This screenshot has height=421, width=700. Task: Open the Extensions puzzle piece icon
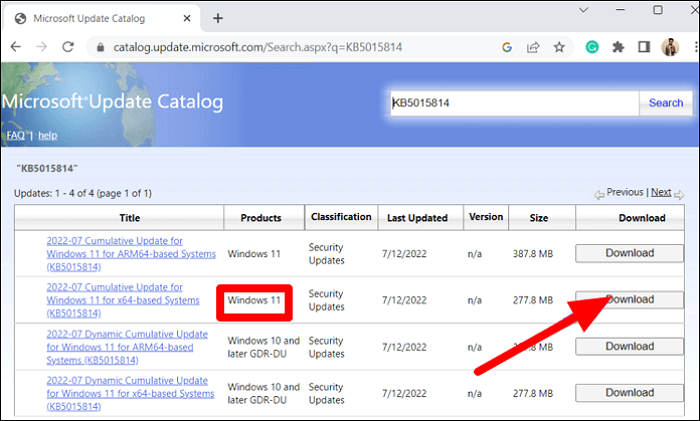tap(617, 47)
